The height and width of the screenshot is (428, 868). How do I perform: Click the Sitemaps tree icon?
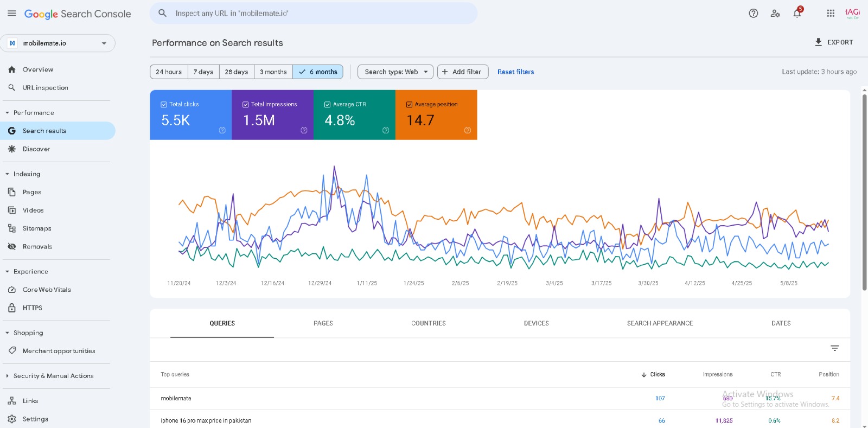(12, 228)
